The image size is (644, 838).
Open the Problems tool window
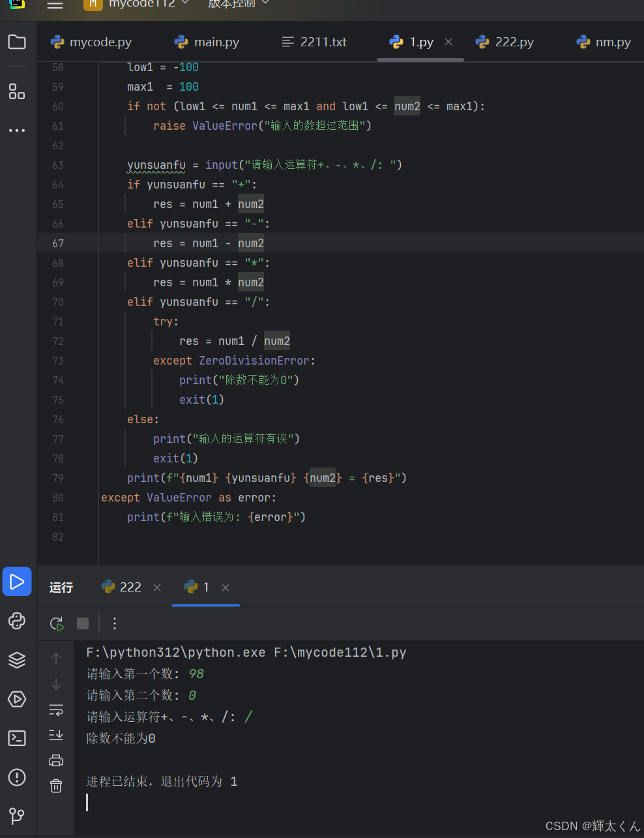coord(17,777)
